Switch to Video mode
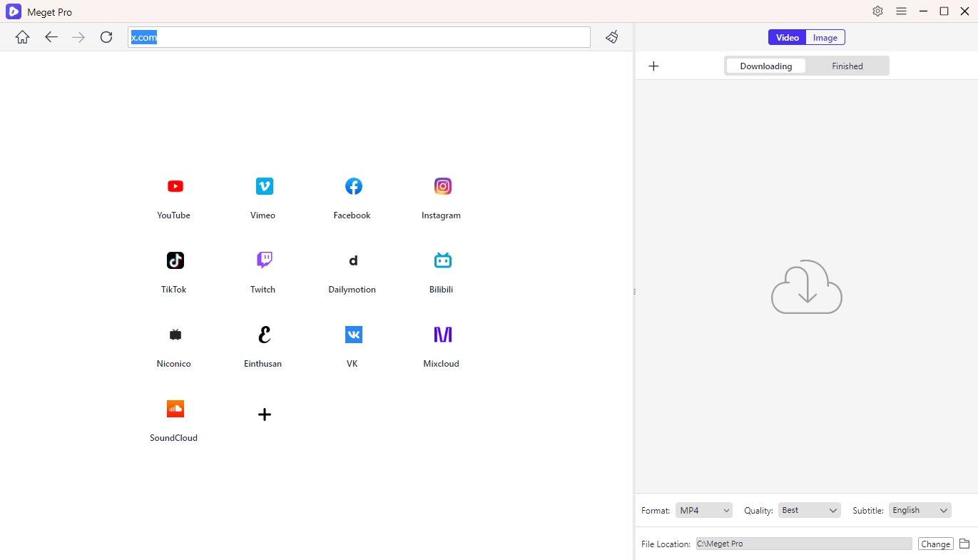 click(x=788, y=38)
